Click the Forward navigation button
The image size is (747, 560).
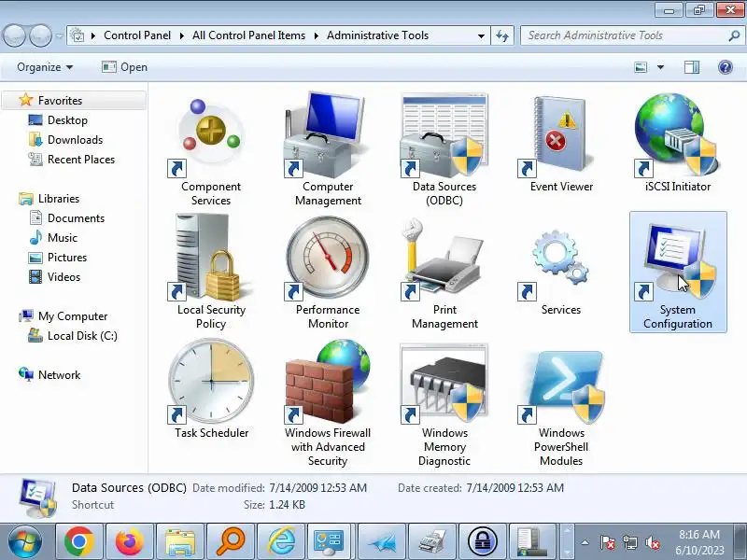(40, 35)
